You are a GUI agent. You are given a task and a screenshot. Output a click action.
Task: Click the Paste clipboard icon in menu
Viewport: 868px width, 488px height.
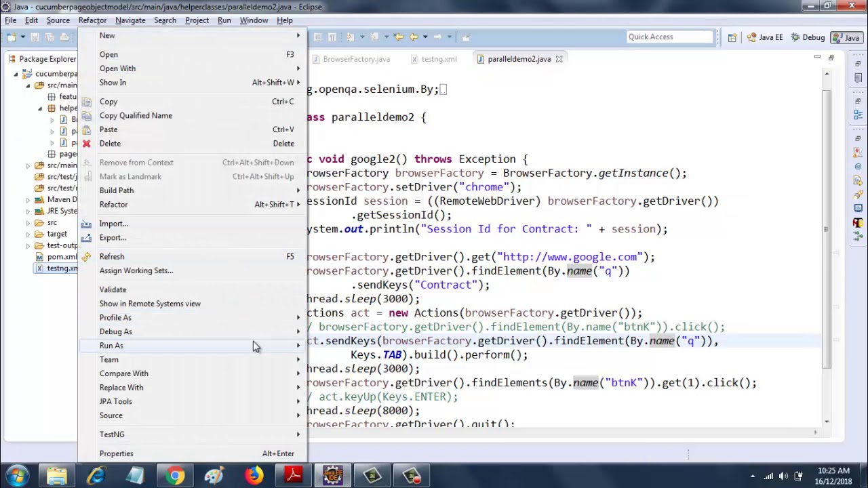click(x=86, y=129)
